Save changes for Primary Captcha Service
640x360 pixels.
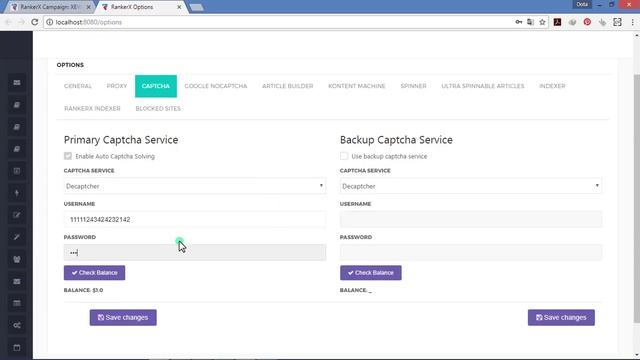click(123, 318)
